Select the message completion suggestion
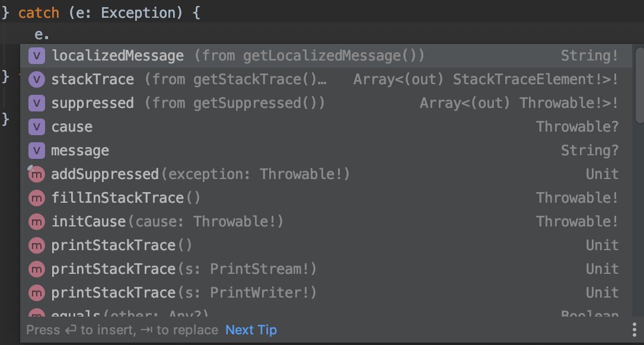 326,151
